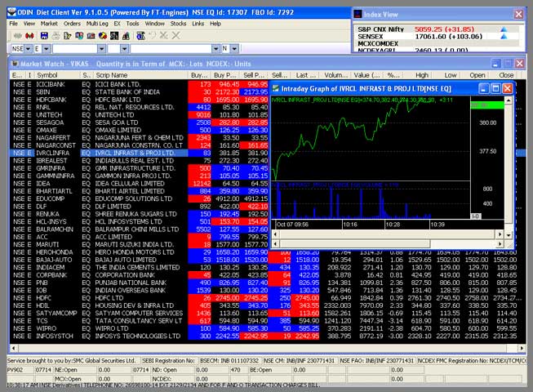This screenshot has width=533, height=392.
Task: Click the black Sh toolbar icon
Action: coord(114,36)
